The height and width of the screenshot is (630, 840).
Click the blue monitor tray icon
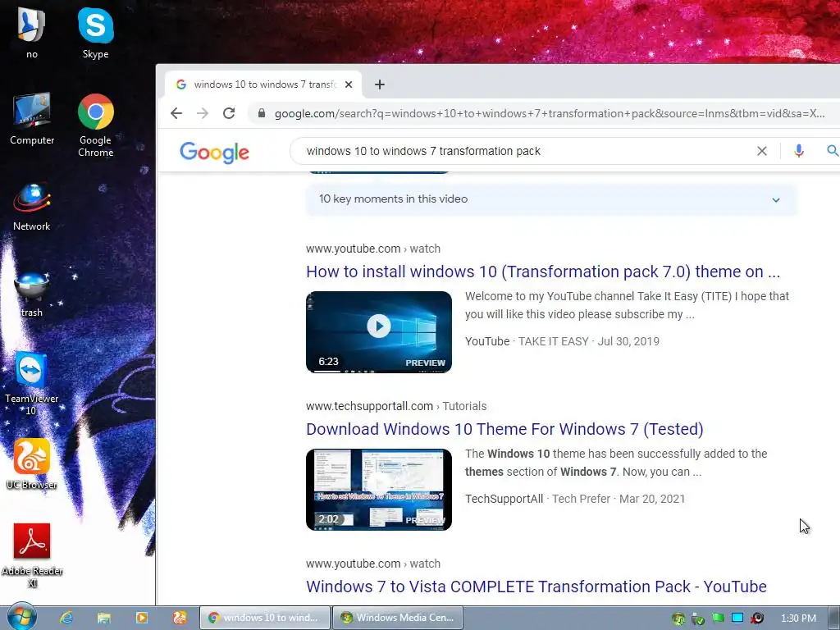pos(737,618)
